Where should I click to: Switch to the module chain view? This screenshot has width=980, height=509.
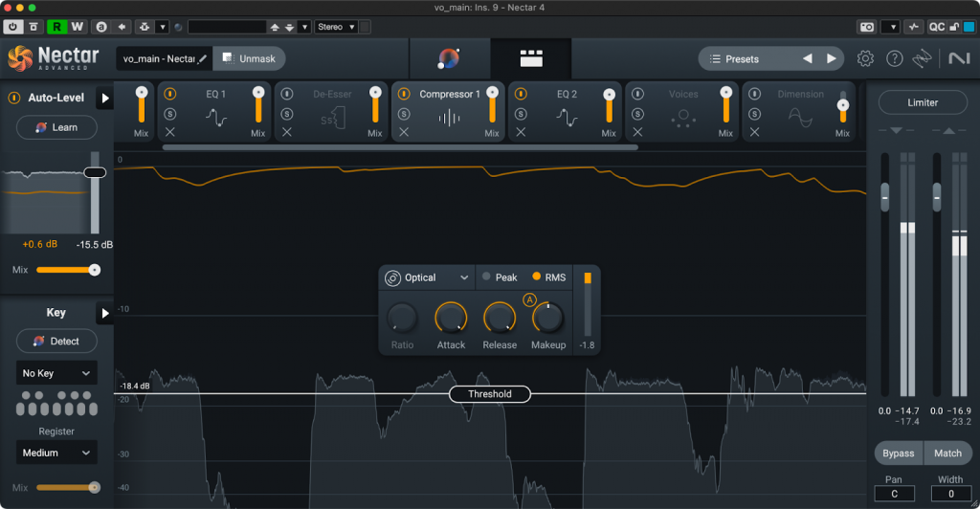[530, 59]
